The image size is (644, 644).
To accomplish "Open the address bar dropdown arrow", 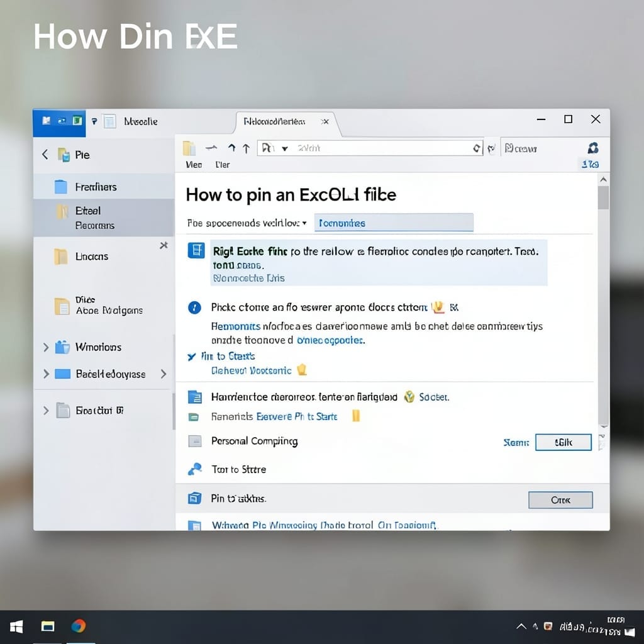I will [285, 148].
